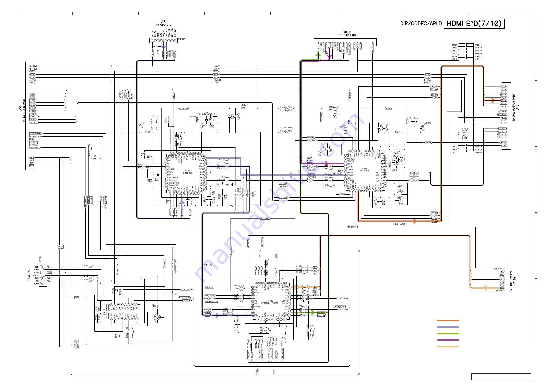Click the TP1002 test point label
Image resolution: width=555 pixels, height=392 pixels.
40,259
